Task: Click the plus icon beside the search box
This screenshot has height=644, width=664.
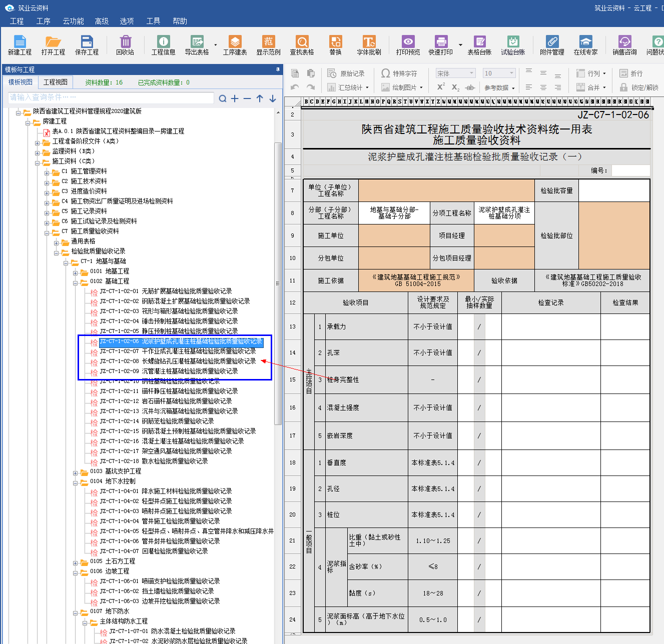Action: click(235, 98)
